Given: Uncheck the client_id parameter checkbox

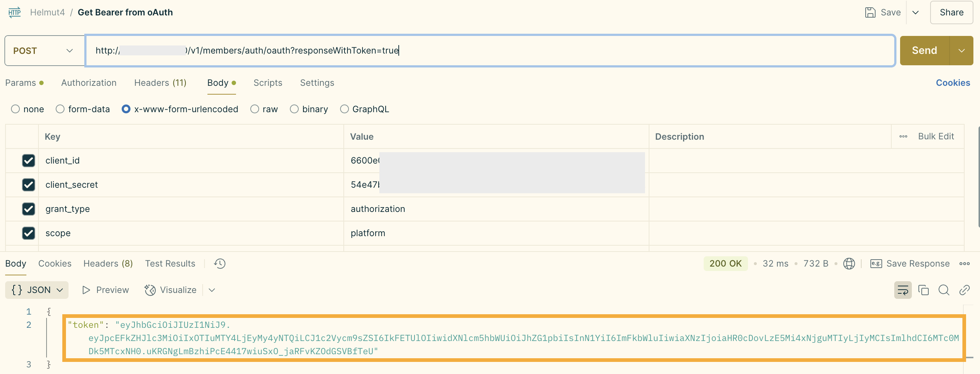Looking at the screenshot, I should [29, 161].
